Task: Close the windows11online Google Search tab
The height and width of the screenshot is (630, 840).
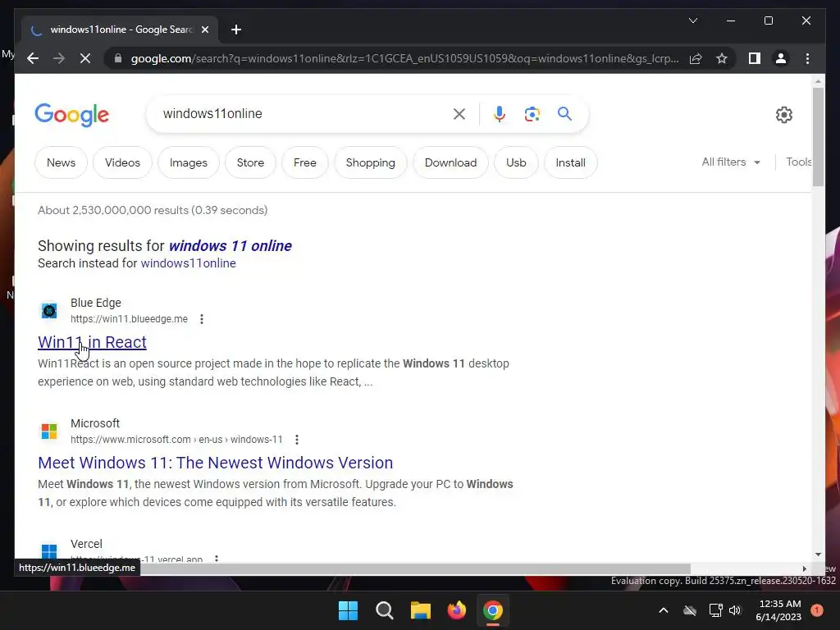Action: click(204, 30)
